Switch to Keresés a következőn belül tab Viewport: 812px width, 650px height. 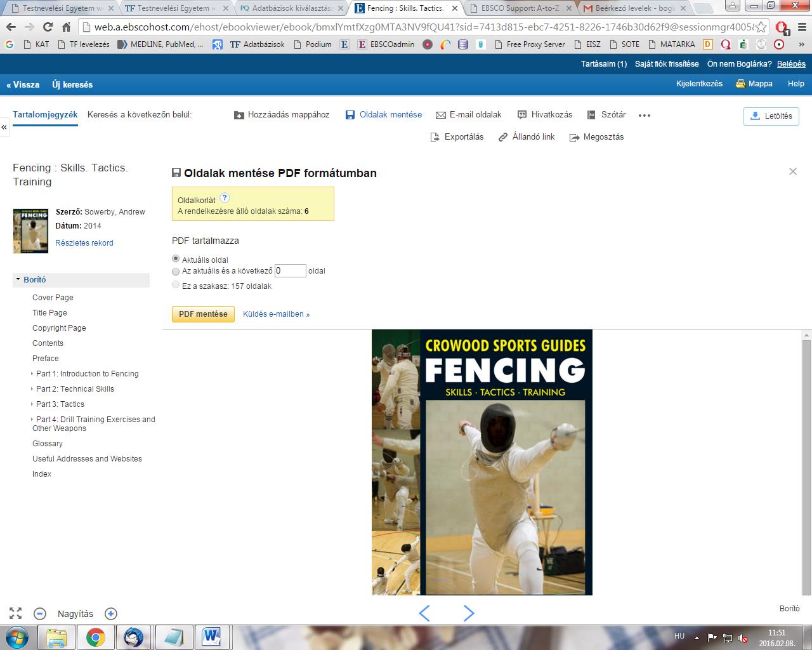(x=140, y=115)
